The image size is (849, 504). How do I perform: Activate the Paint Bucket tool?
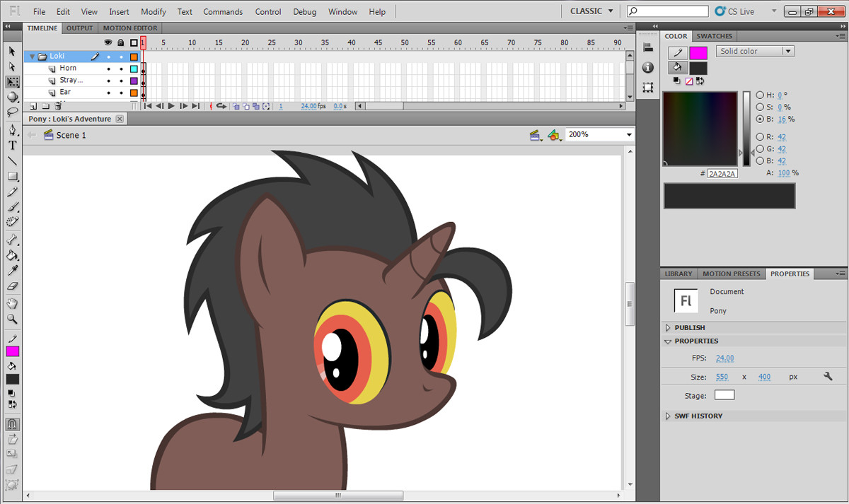(12, 256)
